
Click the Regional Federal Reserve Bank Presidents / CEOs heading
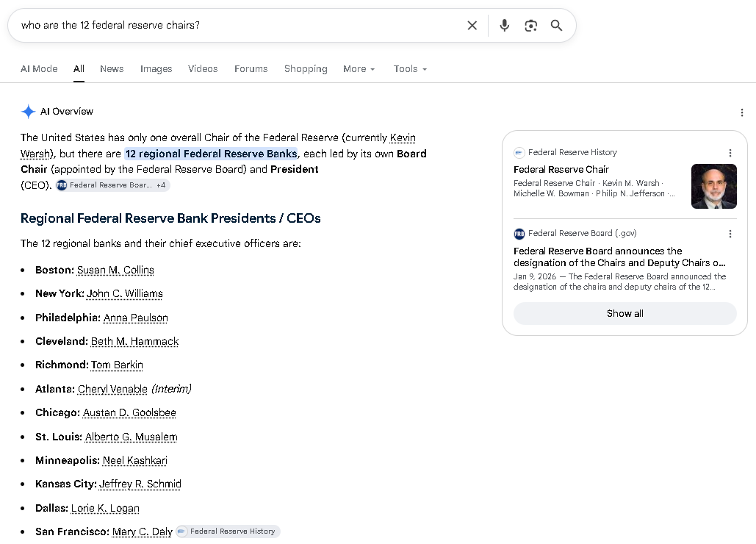[x=170, y=218]
